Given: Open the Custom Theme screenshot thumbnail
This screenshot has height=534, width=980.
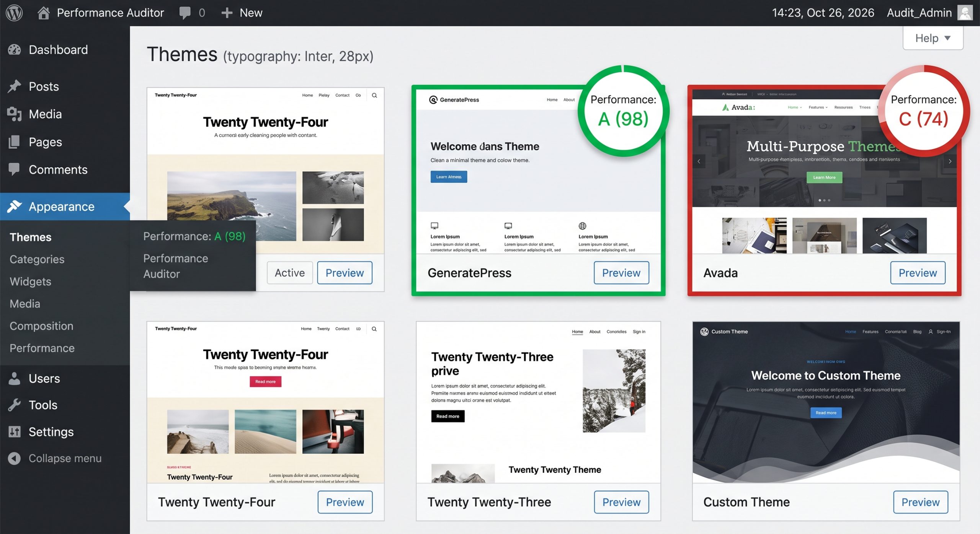Looking at the screenshot, I should [x=826, y=402].
